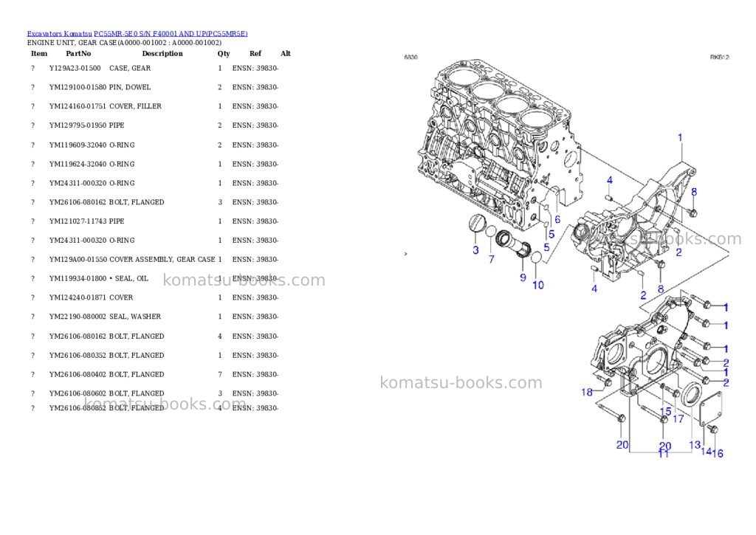756x535 pixels.
Task: Click the Description column header
Action: coord(162,53)
